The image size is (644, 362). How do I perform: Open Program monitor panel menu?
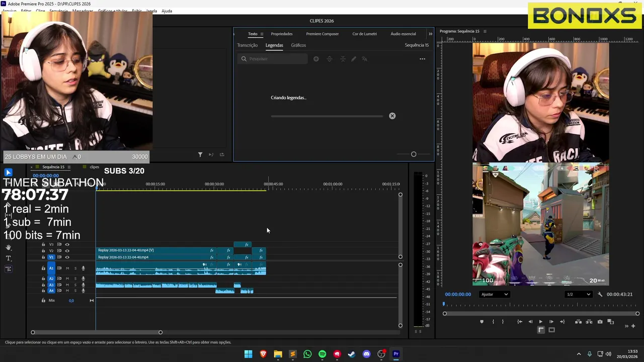tap(485, 32)
